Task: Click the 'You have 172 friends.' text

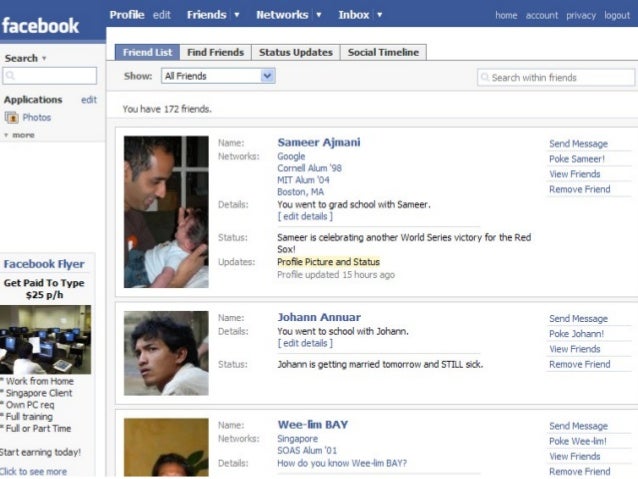Action: tap(167, 109)
